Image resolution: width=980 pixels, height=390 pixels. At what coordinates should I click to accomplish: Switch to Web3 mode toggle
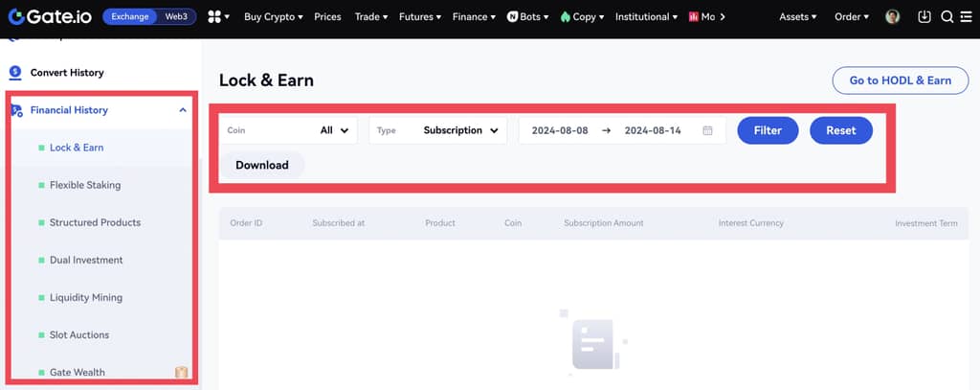[177, 16]
